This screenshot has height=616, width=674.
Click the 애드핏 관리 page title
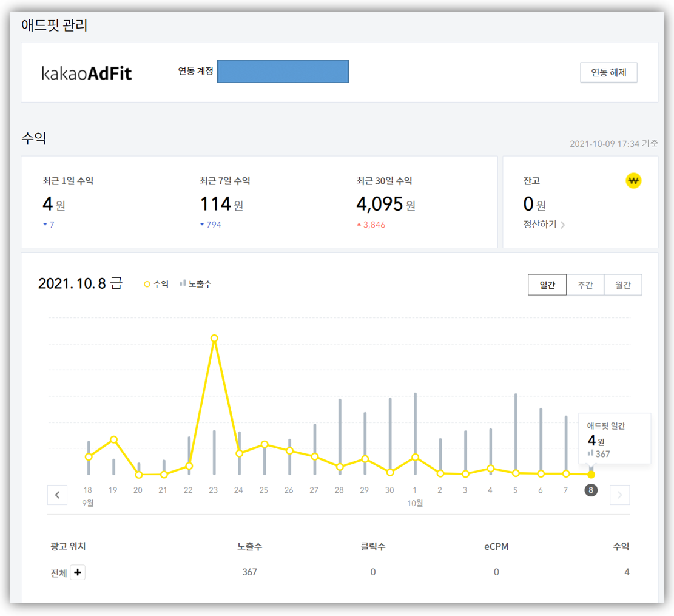[x=54, y=25]
